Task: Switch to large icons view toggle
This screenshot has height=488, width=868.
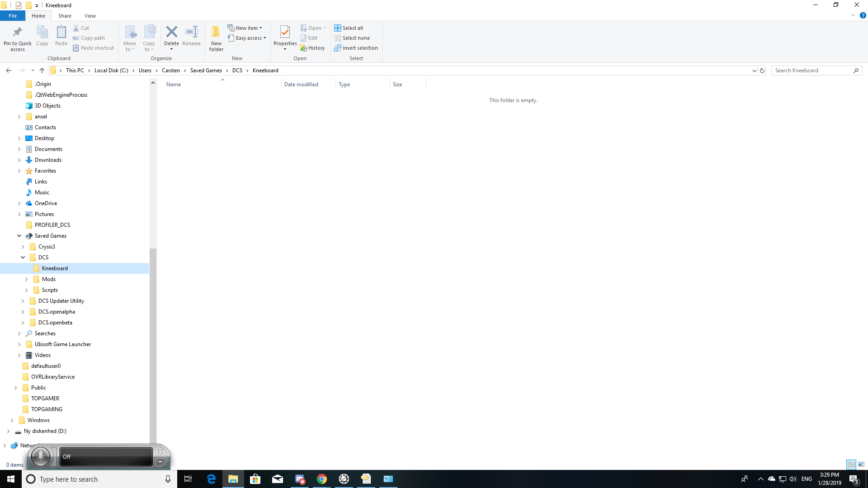Action: 861,465
